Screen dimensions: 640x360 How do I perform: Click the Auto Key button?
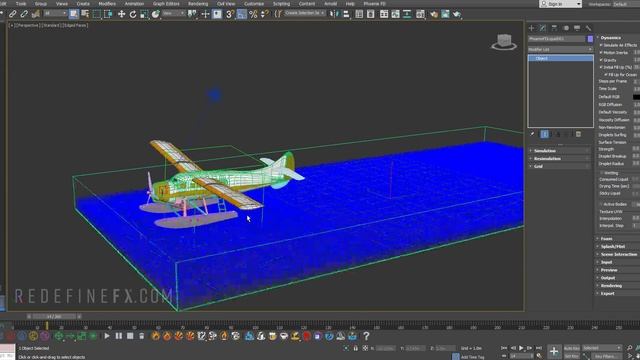tap(571, 348)
